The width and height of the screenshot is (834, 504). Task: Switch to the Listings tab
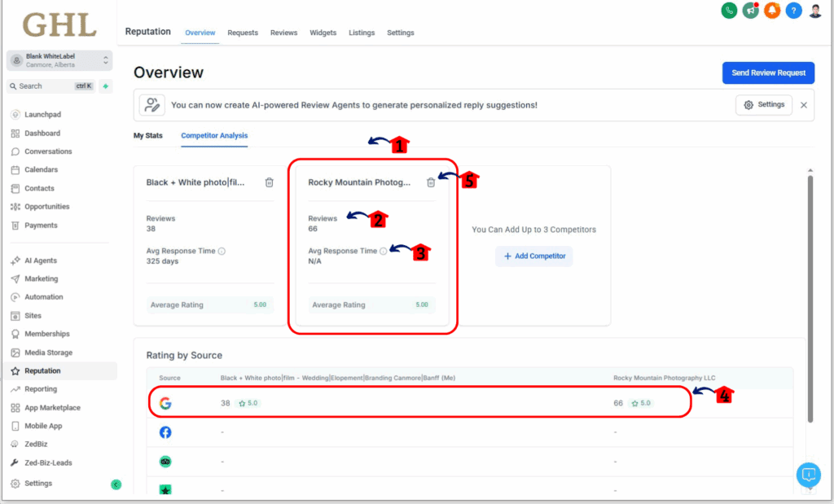coord(362,33)
